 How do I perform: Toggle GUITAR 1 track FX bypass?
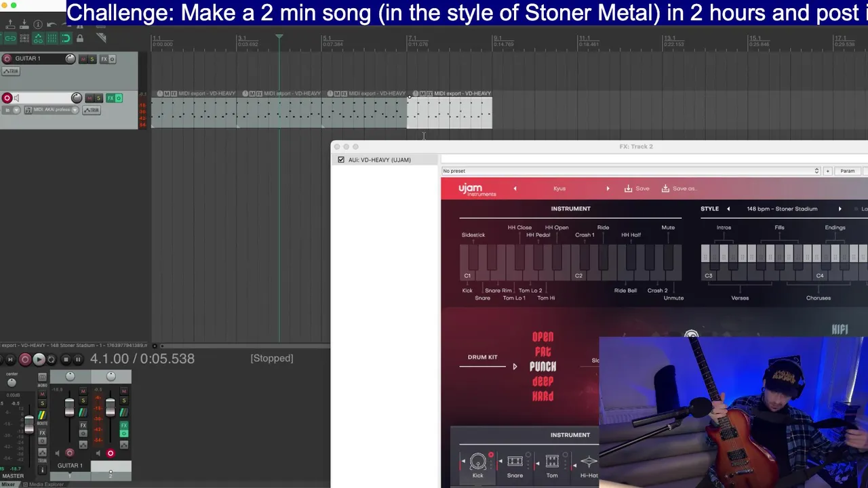113,59
